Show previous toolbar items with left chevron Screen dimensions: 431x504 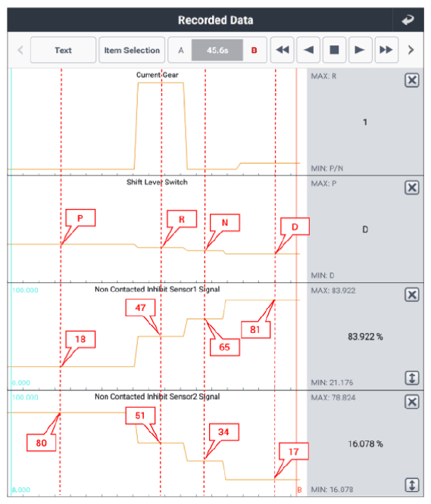point(20,50)
